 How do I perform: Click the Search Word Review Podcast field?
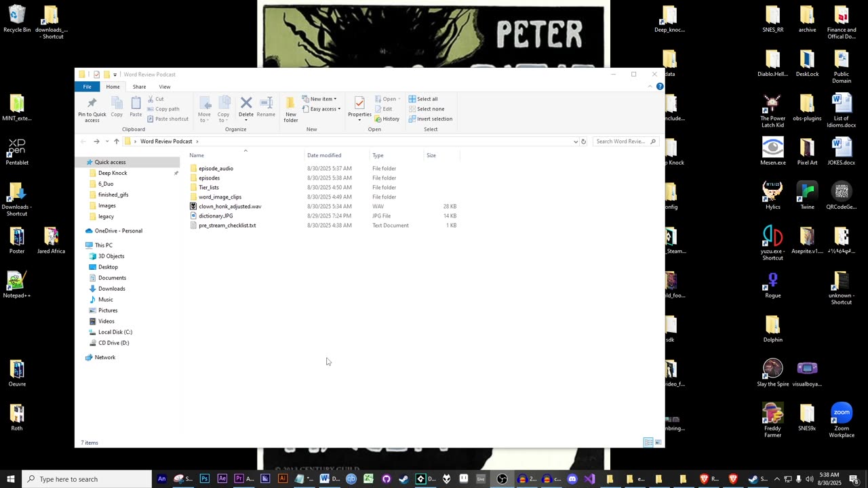pyautogui.click(x=625, y=142)
